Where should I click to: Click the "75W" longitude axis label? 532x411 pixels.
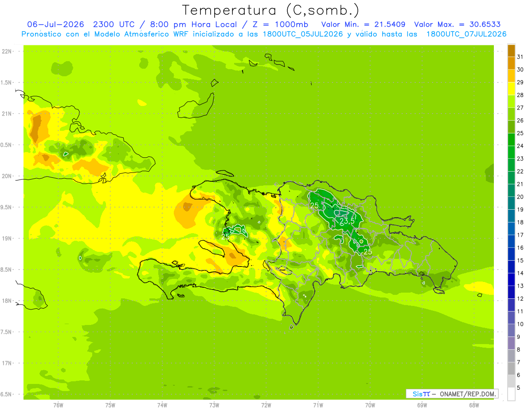[x=110, y=405]
